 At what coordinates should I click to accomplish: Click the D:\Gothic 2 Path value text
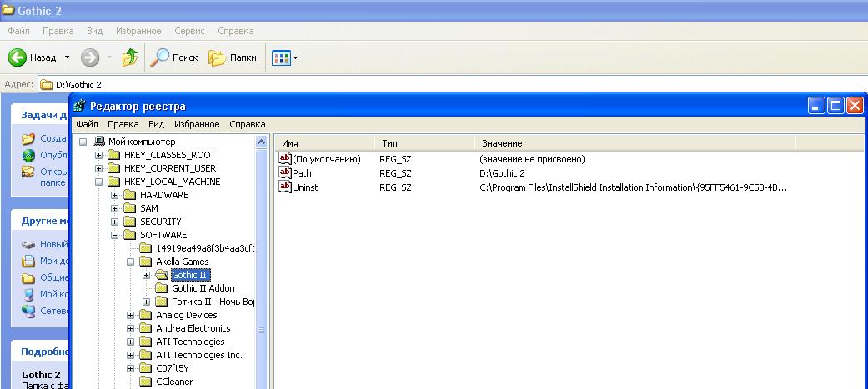(x=502, y=173)
